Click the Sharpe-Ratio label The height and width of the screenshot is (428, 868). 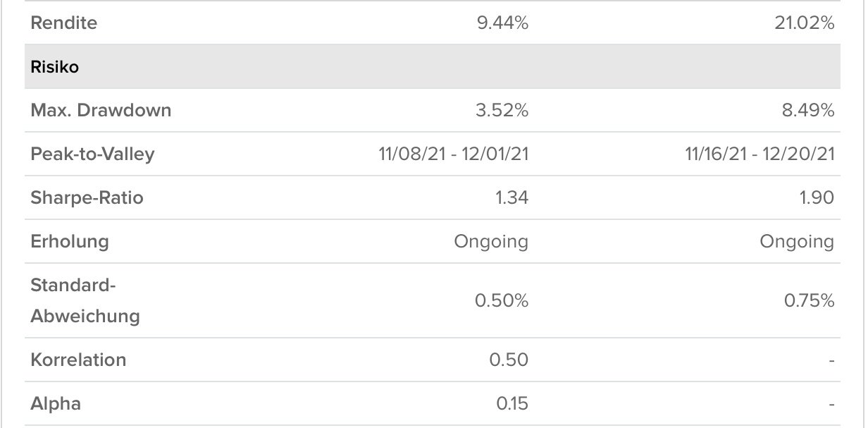tap(87, 198)
